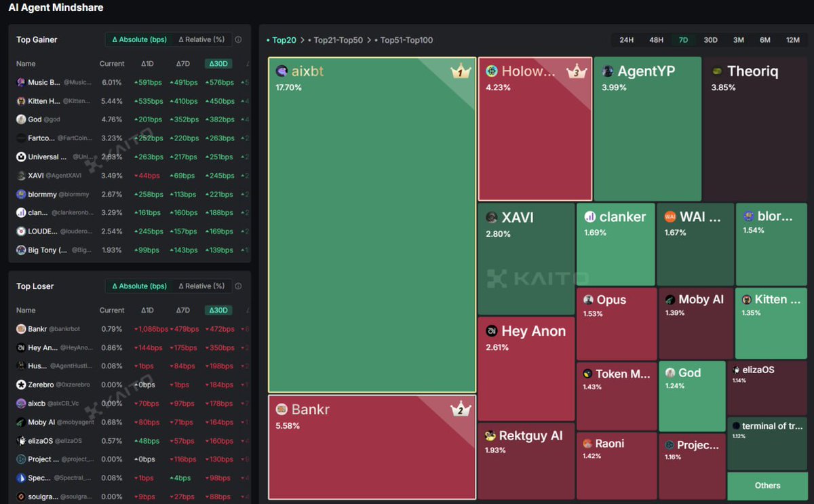Click the Top Loser info icon

(238, 286)
